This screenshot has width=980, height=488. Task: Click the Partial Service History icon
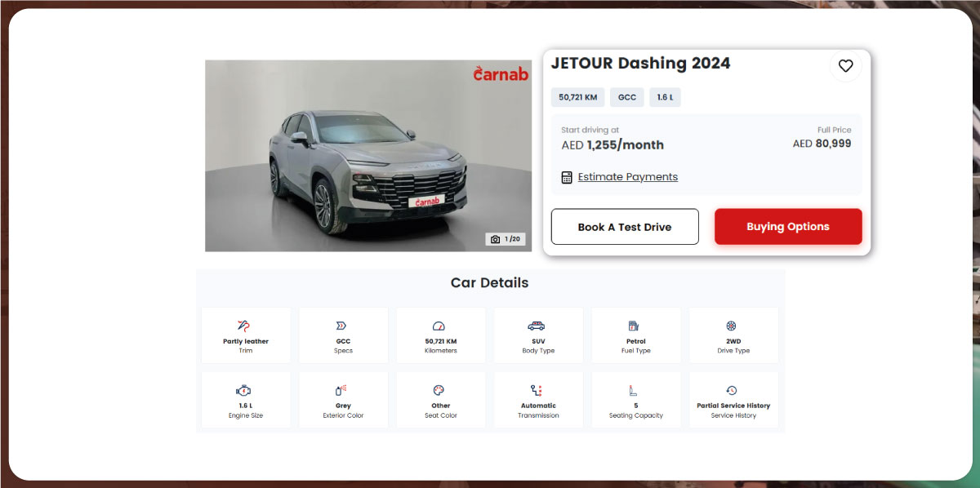(x=733, y=391)
